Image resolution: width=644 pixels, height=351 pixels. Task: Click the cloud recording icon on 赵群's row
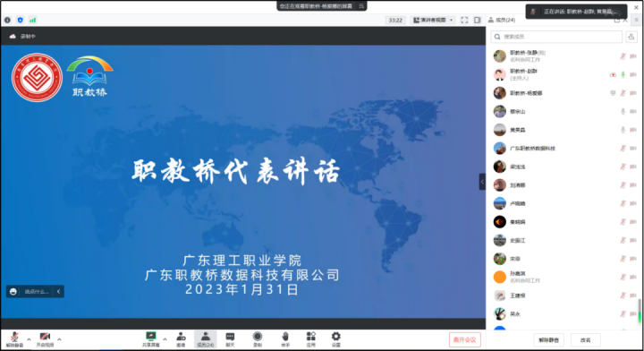pos(613,74)
